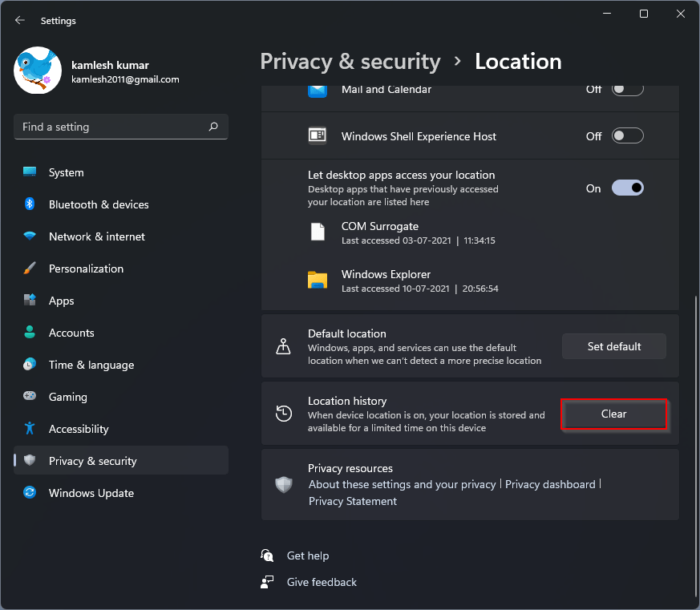Open the Bluetooth & devices section icon

tap(30, 204)
